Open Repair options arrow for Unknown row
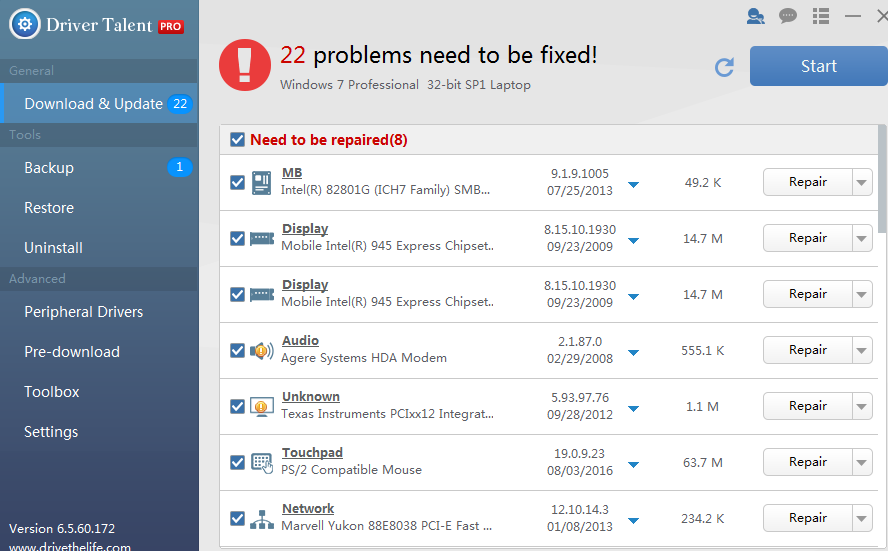The image size is (888, 551). 862,407
